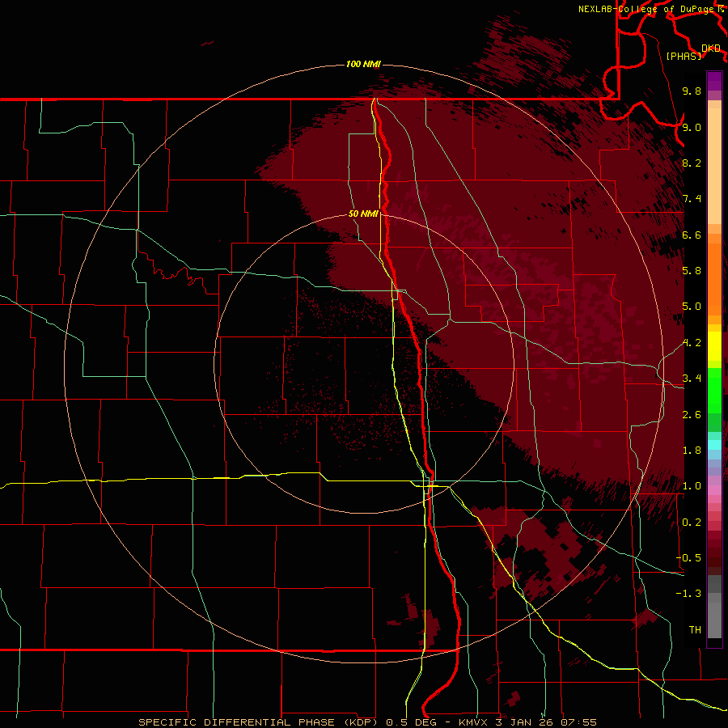Click the 3.4 legend value
The height and width of the screenshot is (728, 728).
(692, 379)
